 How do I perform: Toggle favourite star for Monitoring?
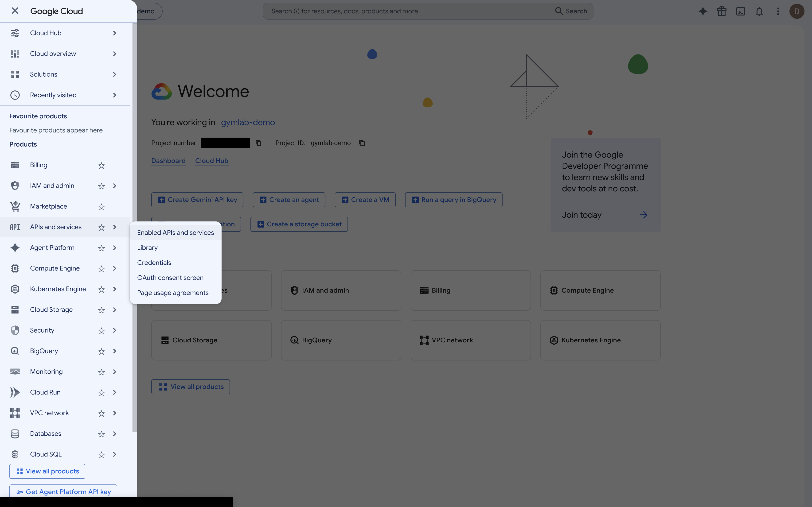(x=101, y=372)
